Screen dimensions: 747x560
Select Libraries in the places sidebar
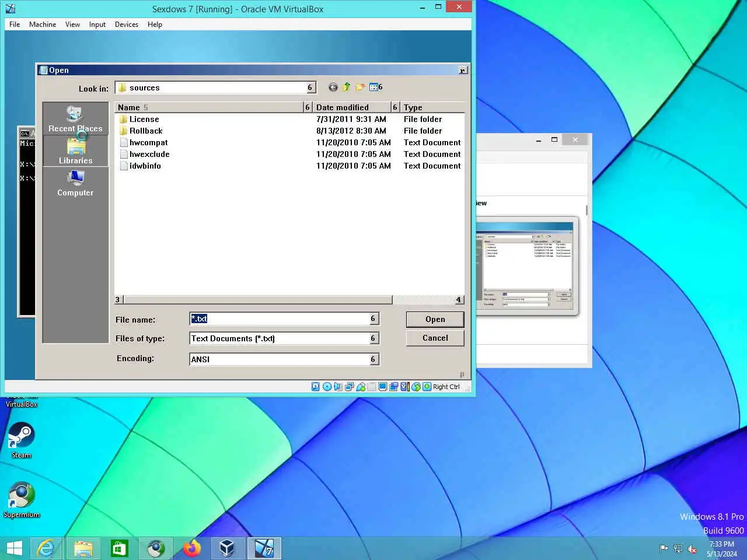tap(75, 151)
